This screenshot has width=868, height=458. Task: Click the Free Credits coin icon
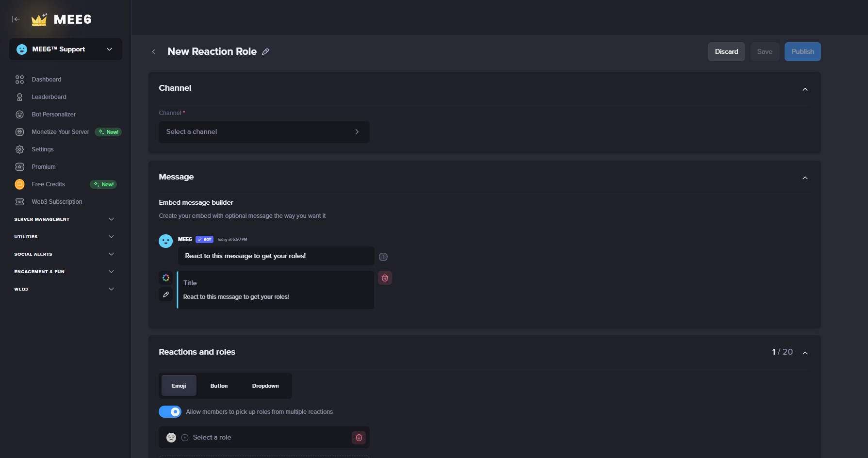point(19,184)
